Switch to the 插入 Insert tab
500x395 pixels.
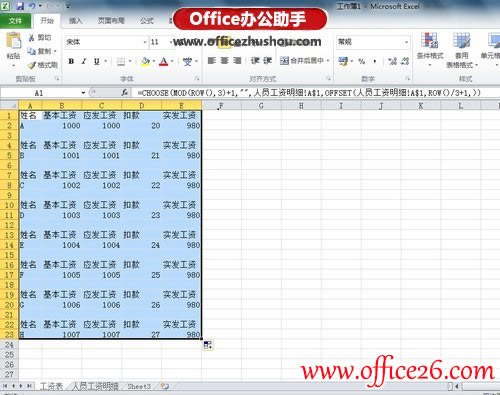pyautogui.click(x=75, y=21)
